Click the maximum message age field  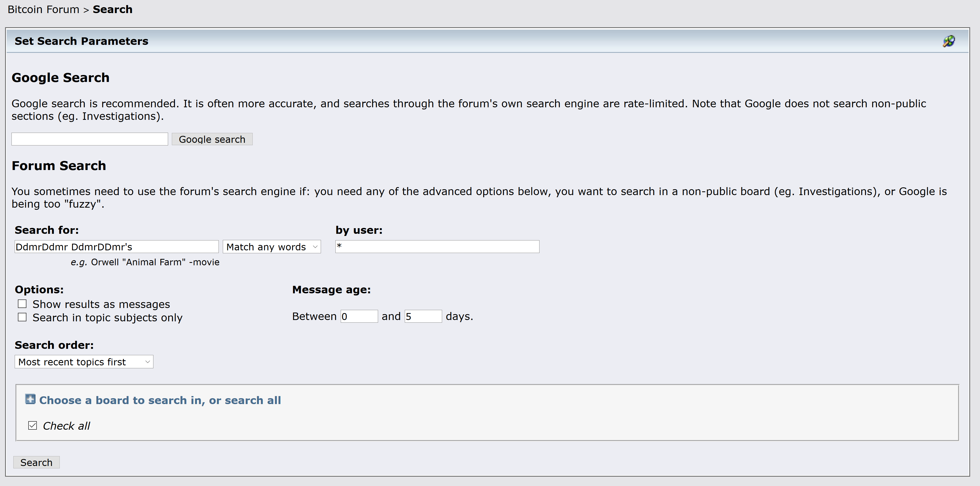coord(423,316)
